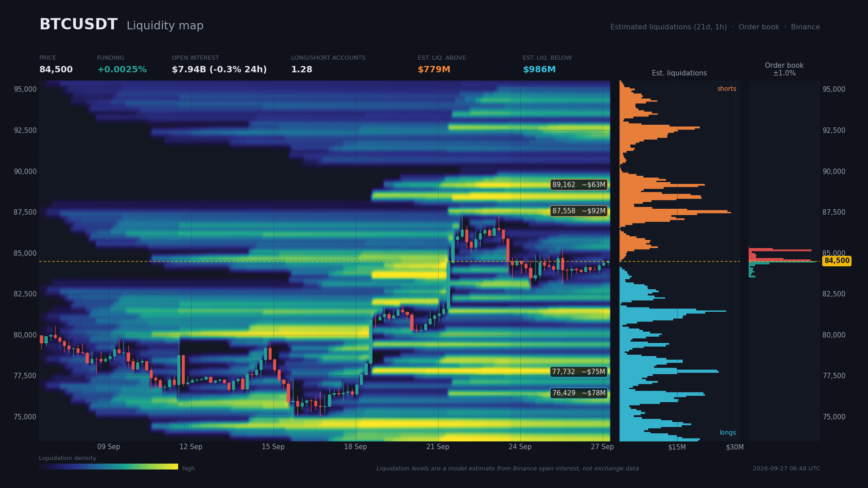Click the liquidation density color gradient bar
Image resolution: width=868 pixels, height=488 pixels.
[x=108, y=467]
